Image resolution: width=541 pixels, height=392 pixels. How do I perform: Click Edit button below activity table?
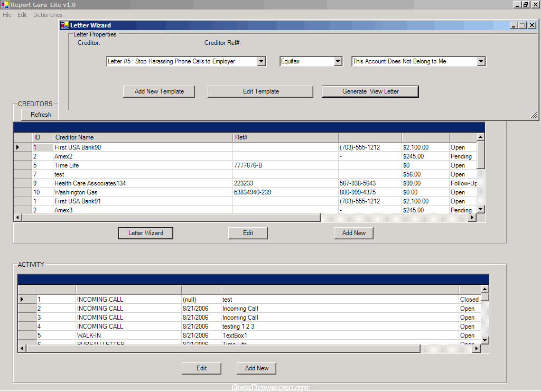point(201,368)
